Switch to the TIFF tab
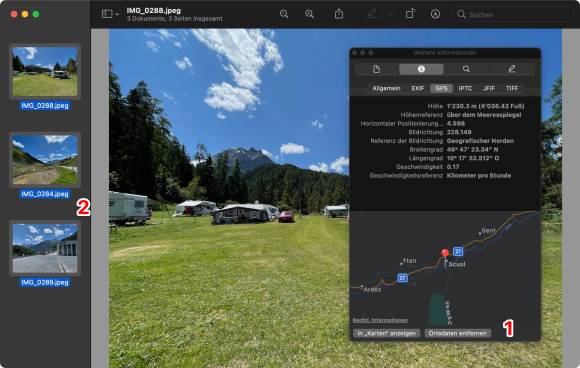580x368 pixels. pyautogui.click(x=512, y=88)
